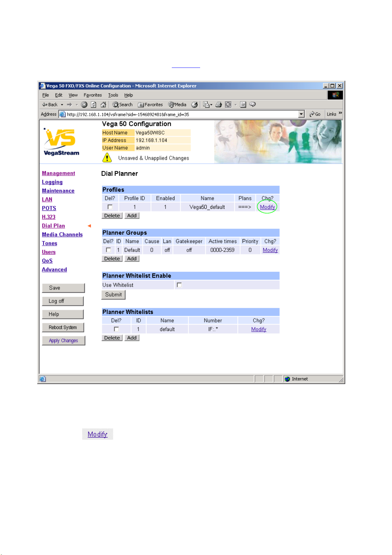Open the Search pane in the toolbar
The width and height of the screenshot is (392, 555).
(x=122, y=105)
